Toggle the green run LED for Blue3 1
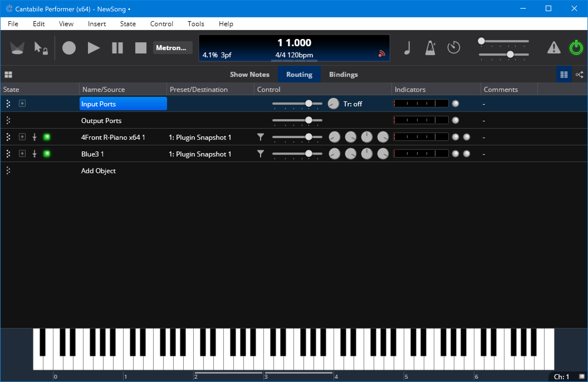This screenshot has width=588, height=382. coord(47,154)
